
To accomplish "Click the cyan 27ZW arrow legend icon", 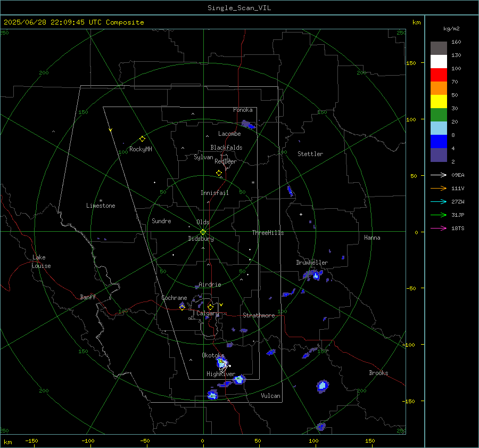I will (x=439, y=201).
